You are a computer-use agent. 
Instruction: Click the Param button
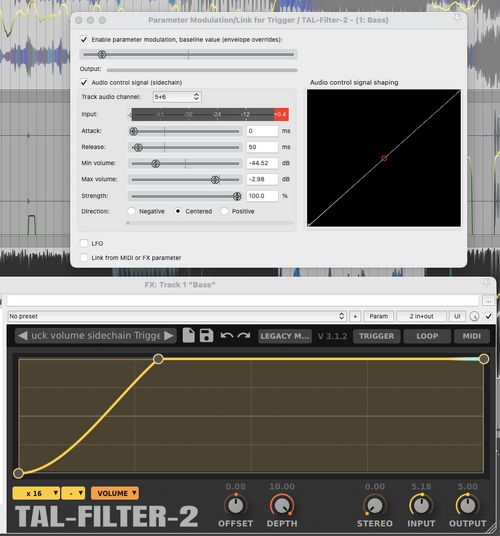(x=379, y=316)
